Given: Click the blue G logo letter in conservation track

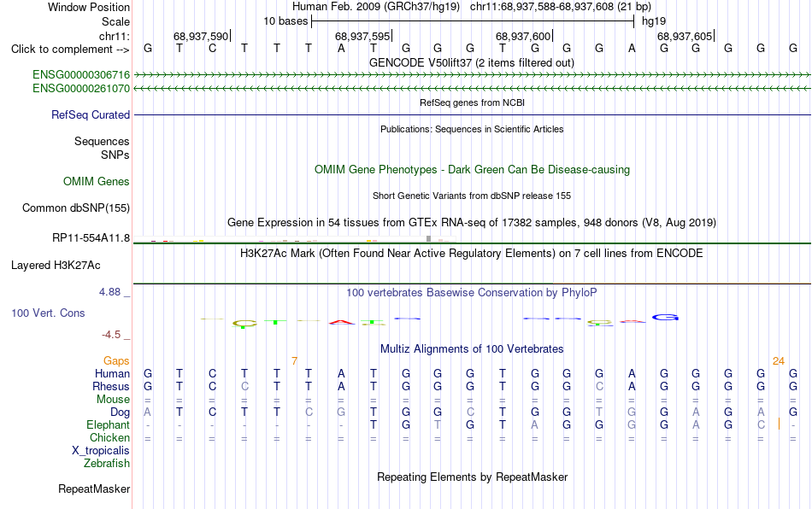Looking at the screenshot, I should coord(665,317).
